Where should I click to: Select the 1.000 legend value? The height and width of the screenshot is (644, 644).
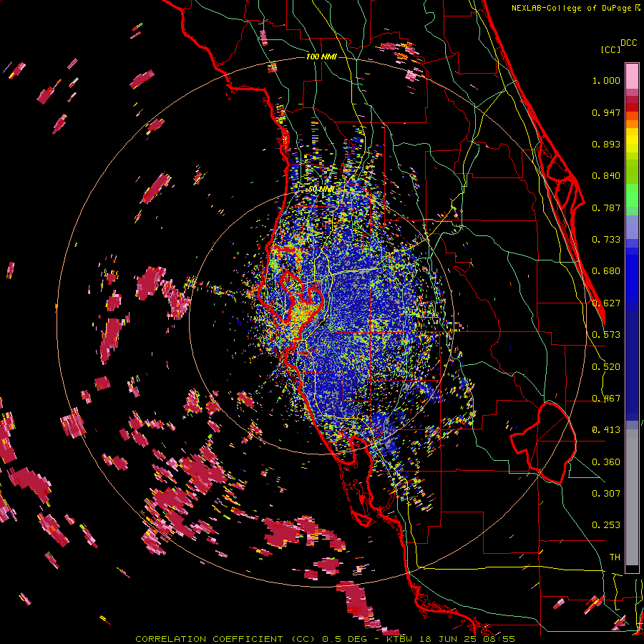[606, 80]
